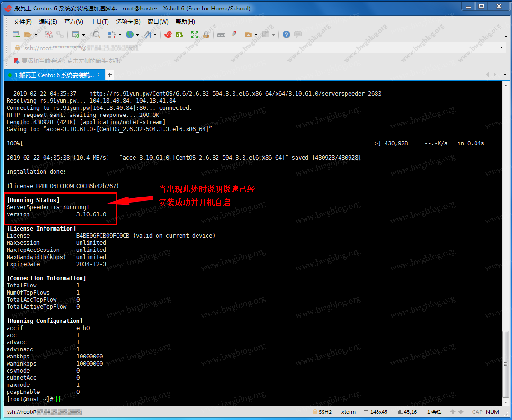Open the toolbar overflow options arrow
512x420 pixels.
[506, 37]
